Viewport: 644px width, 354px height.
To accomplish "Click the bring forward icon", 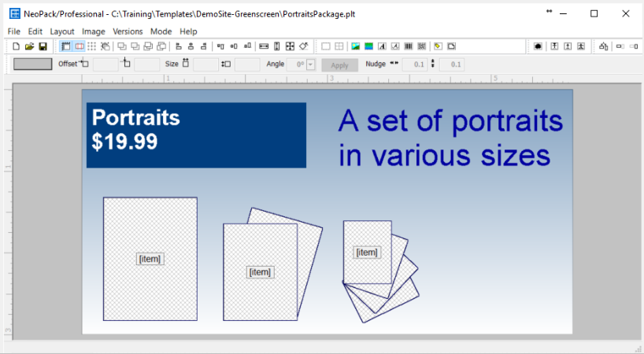I will click(122, 46).
